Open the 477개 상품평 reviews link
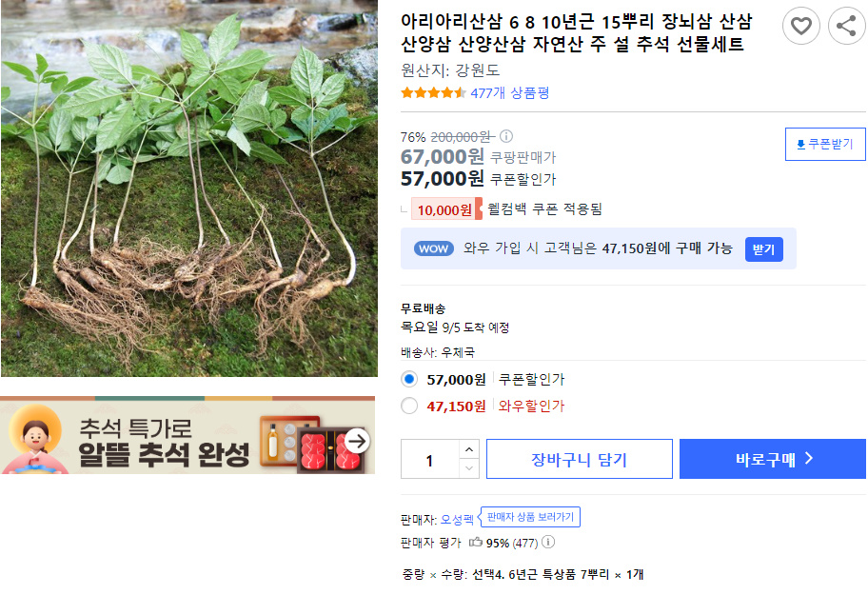This screenshot has height=595, width=868. point(509,93)
